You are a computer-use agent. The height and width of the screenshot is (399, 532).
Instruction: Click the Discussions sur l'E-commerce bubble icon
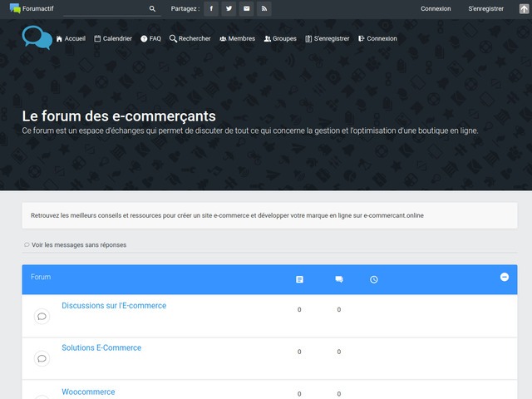click(42, 316)
